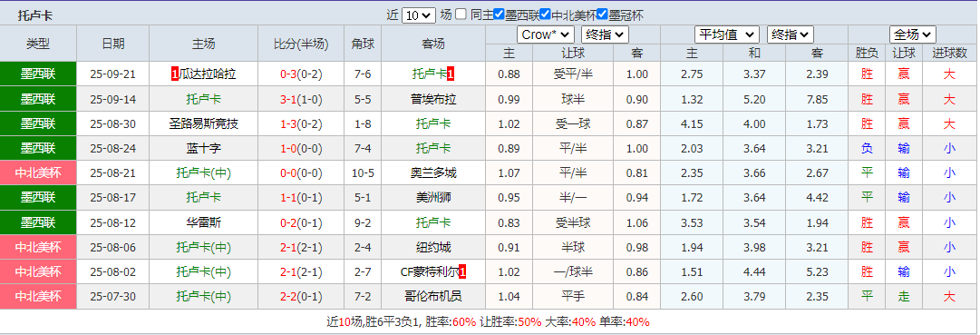Open CF蒙特利尔 team link
The width and height of the screenshot is (980, 335).
tap(430, 272)
